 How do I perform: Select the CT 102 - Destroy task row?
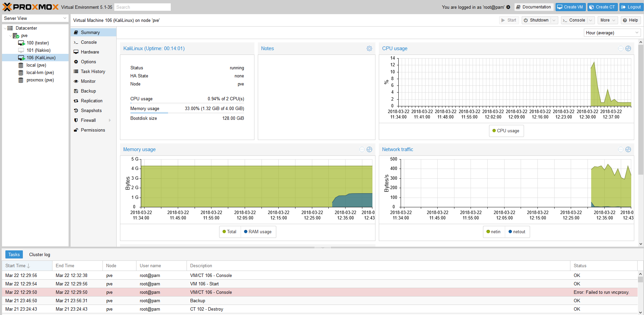[320, 309]
